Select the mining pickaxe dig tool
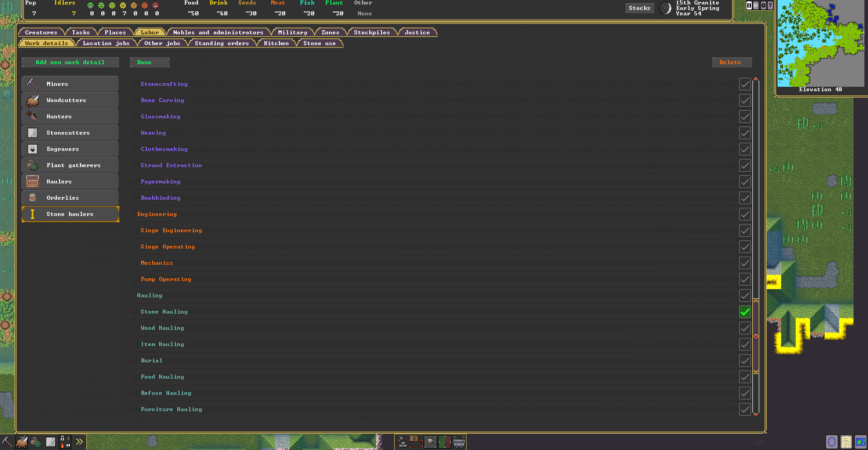This screenshot has height=450, width=868. (x=7, y=441)
